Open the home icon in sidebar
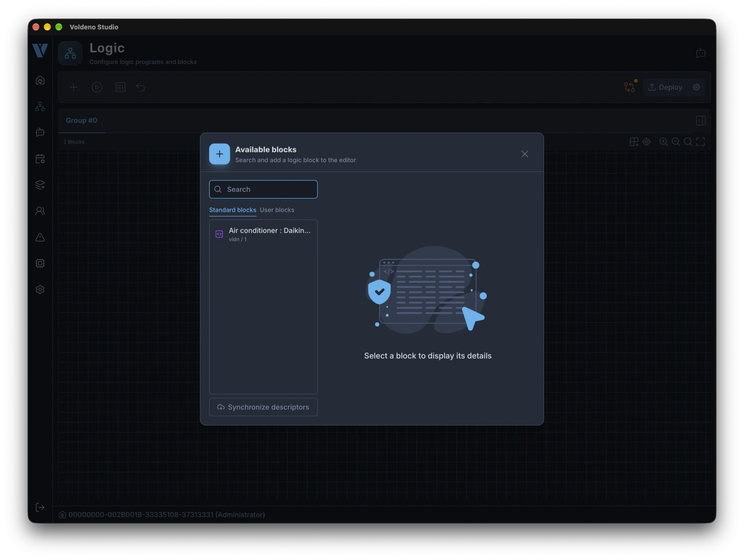The image size is (744, 560). pos(40,80)
